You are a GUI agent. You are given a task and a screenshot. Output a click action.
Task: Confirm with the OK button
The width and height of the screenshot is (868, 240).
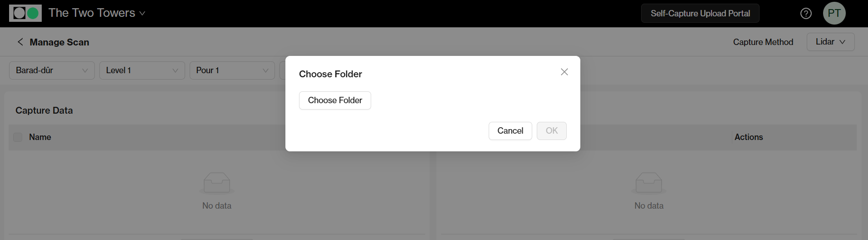pos(551,131)
